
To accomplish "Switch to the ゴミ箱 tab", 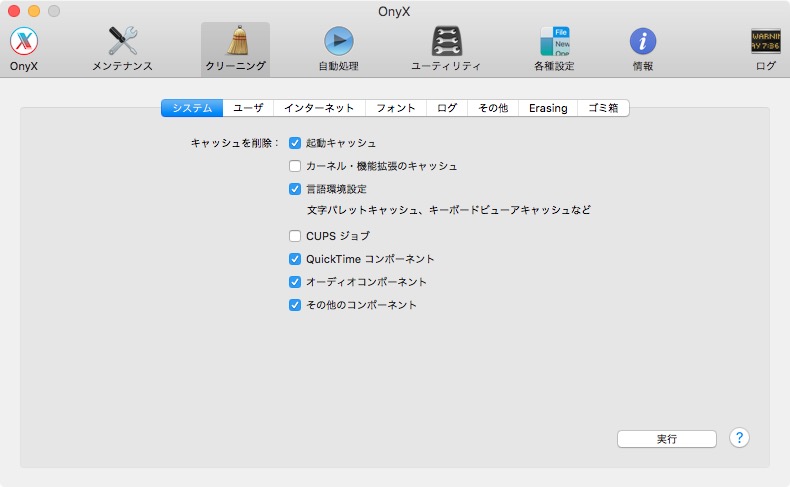I will tap(603, 108).
